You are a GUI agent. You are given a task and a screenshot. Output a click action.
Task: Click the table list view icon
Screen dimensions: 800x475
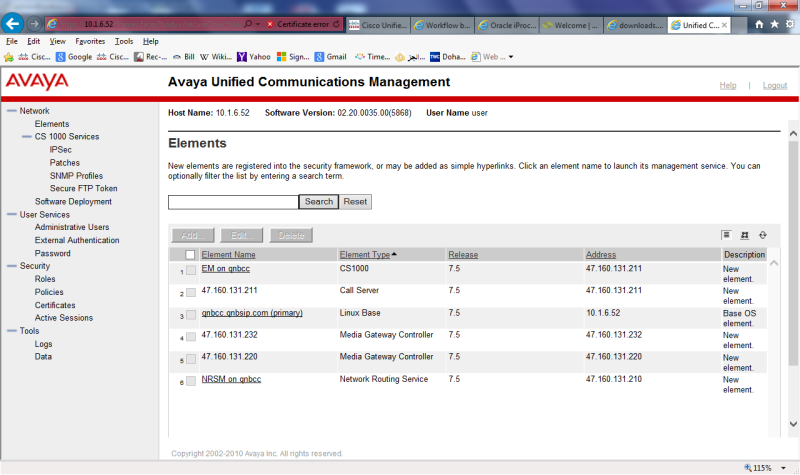(726, 235)
